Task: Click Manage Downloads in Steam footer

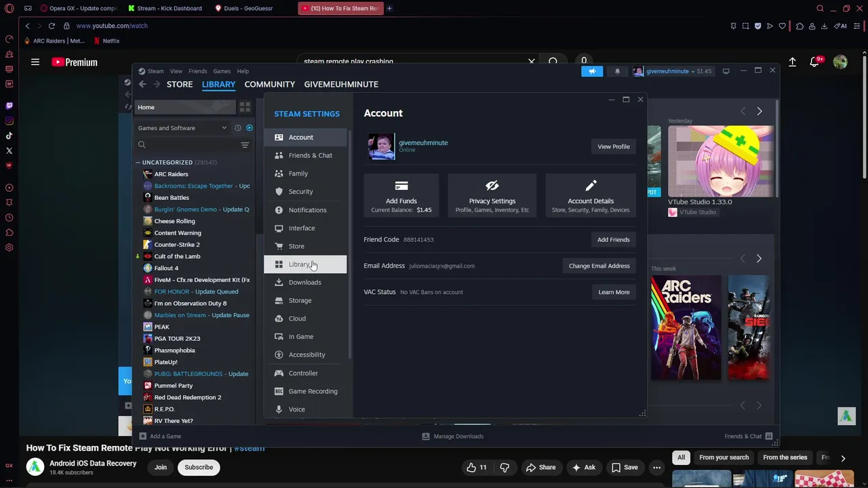Action: pos(453,436)
